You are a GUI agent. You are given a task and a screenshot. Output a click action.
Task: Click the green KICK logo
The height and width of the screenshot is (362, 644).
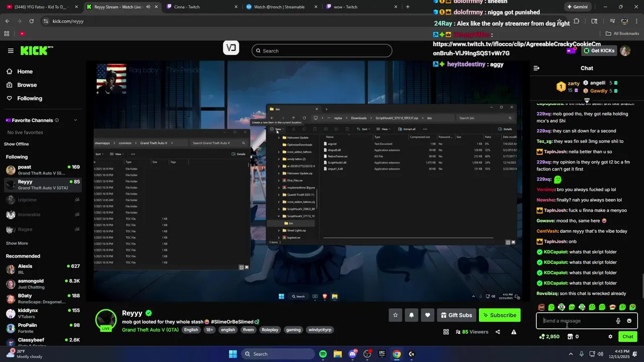[36, 50]
